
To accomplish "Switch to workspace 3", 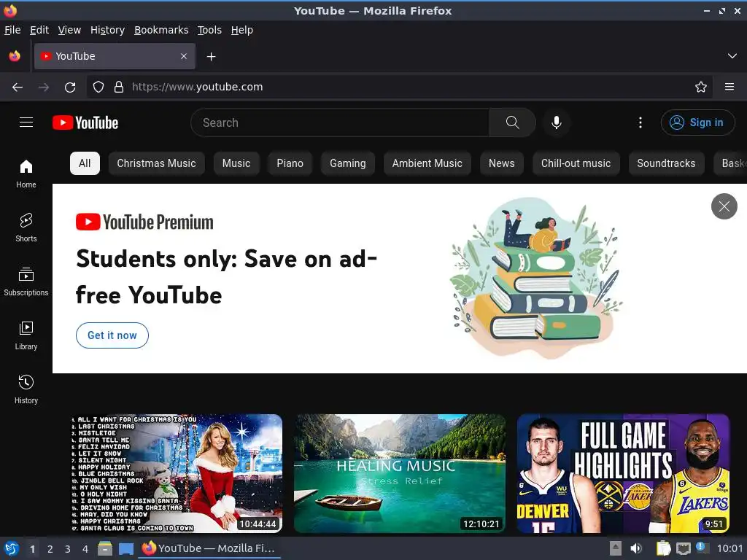I will coord(68,549).
